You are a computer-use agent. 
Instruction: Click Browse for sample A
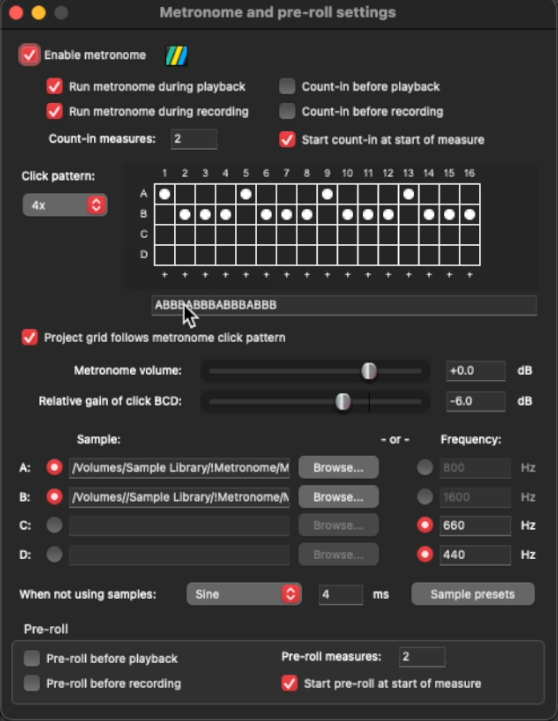[x=338, y=468]
